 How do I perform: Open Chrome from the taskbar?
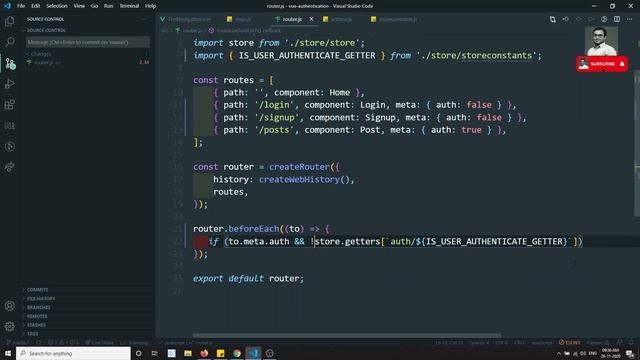point(237,353)
